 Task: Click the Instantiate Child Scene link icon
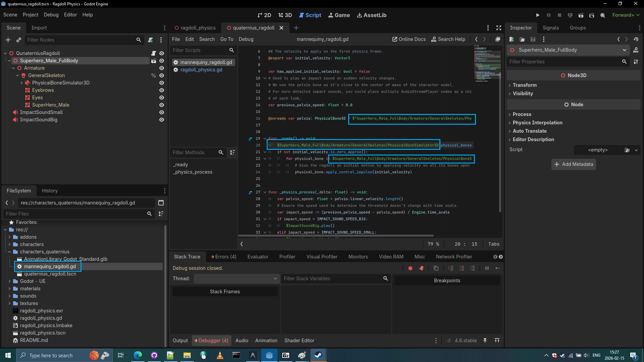pos(19,40)
